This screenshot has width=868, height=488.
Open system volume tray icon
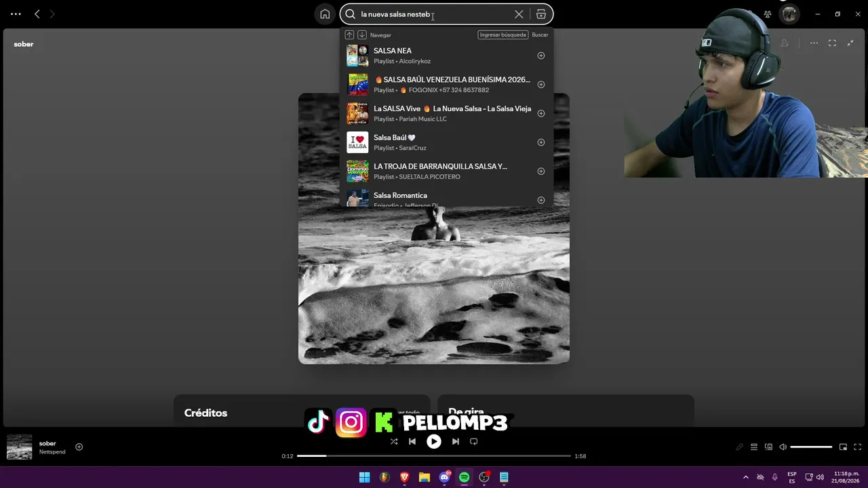(820, 477)
